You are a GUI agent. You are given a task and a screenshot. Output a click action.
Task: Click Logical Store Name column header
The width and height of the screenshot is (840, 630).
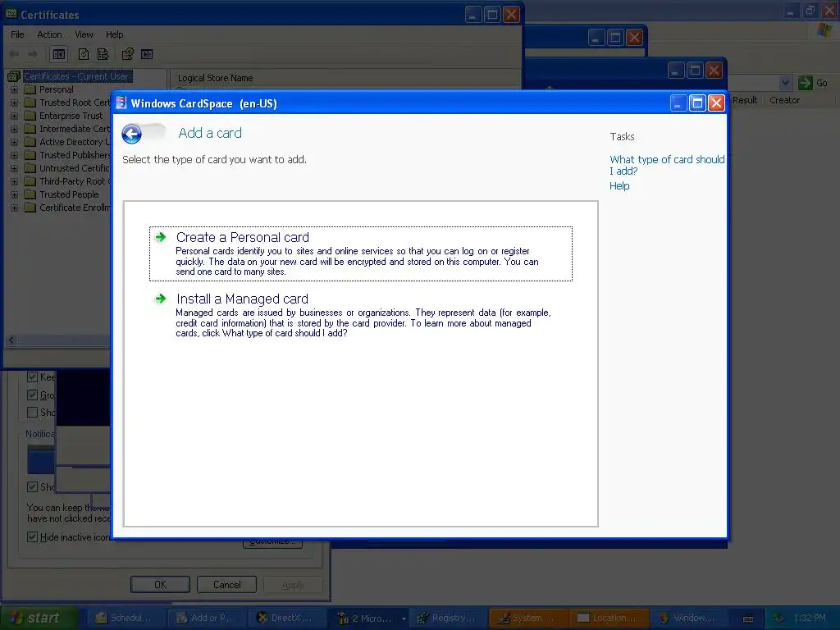215,78
